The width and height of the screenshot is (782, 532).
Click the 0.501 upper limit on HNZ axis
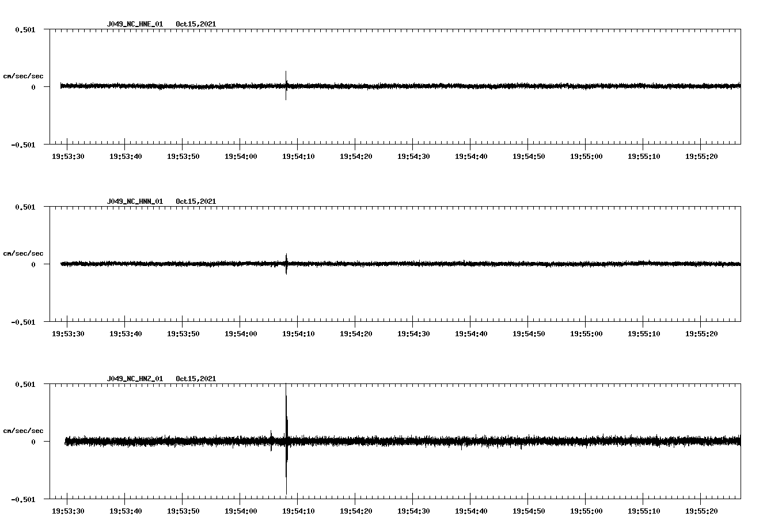(25, 384)
